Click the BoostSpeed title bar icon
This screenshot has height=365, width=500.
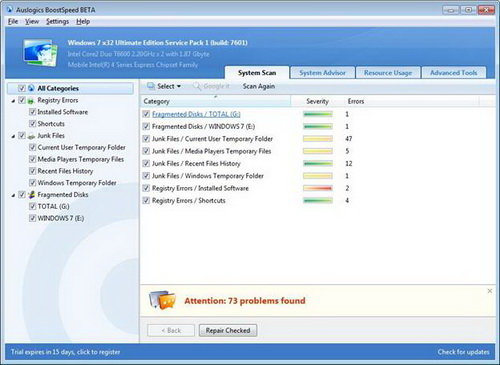[x=10, y=10]
